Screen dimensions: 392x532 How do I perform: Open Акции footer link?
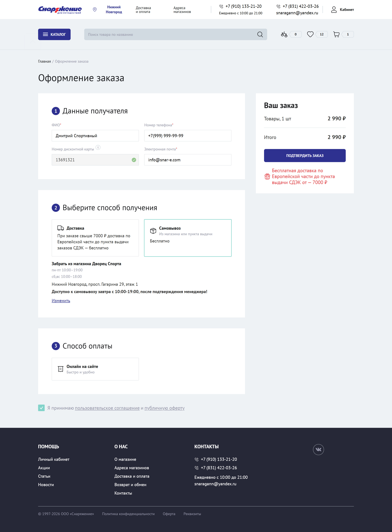point(44,468)
